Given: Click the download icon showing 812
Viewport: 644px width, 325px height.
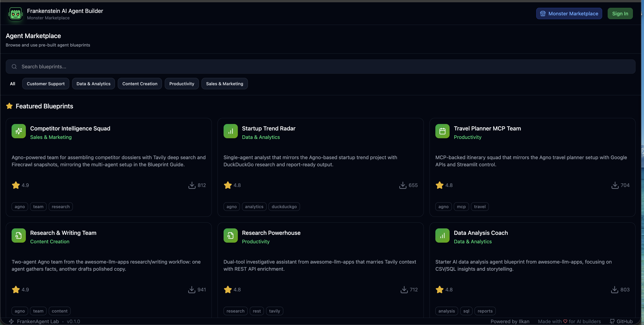Looking at the screenshot, I should click(192, 185).
